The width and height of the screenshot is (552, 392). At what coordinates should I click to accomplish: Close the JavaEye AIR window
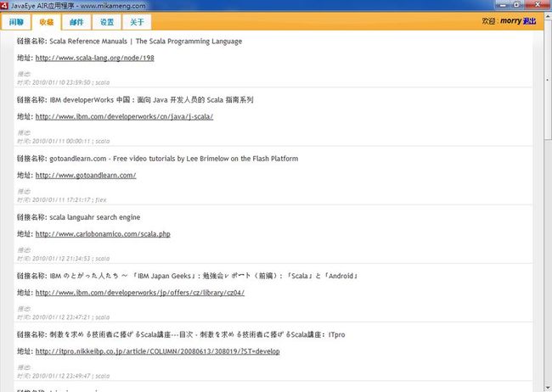pos(538,4)
